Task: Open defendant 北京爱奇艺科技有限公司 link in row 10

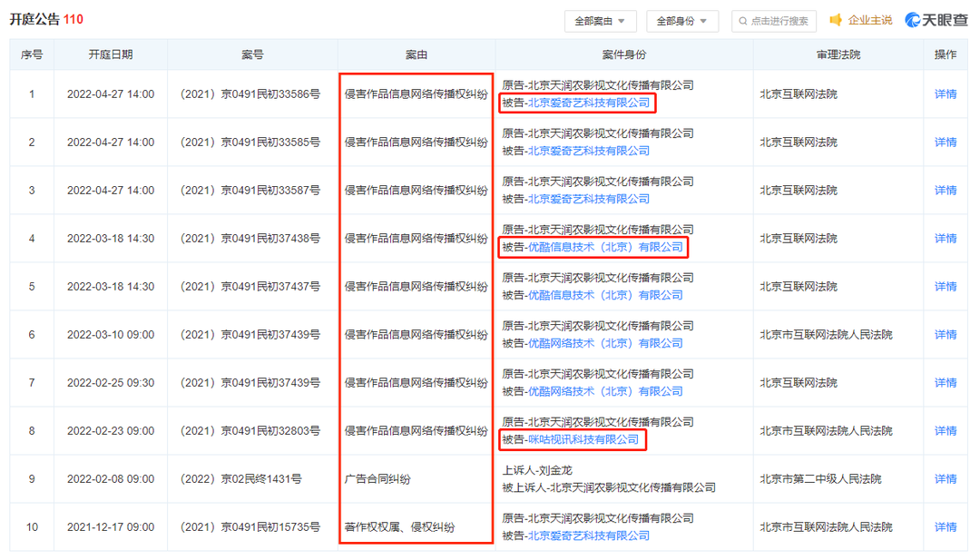Action: [589, 535]
